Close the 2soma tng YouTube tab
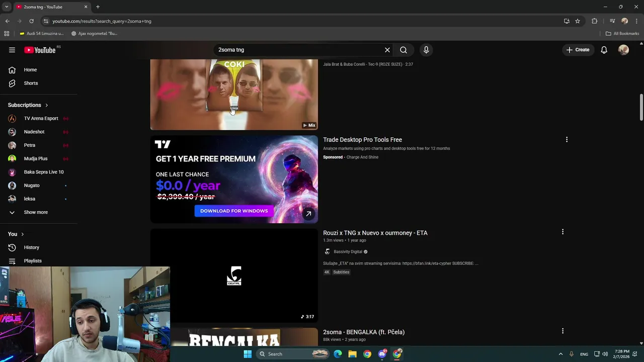The height and width of the screenshot is (362, 644). tap(86, 7)
